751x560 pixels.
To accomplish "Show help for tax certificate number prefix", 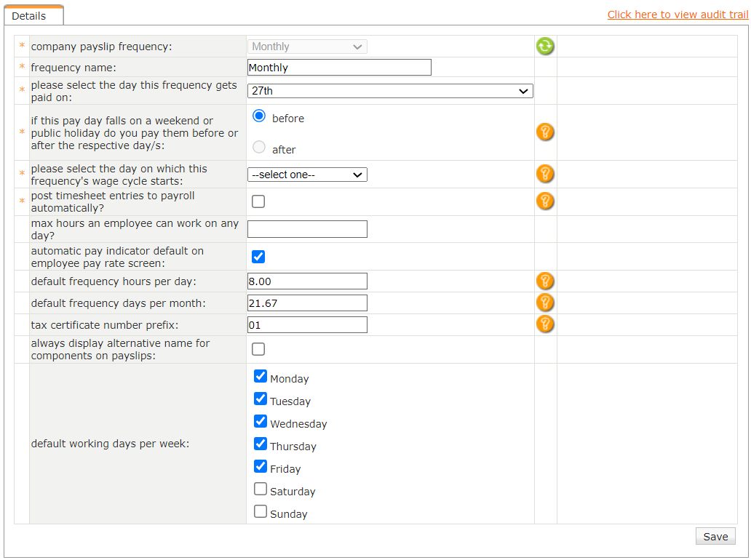I will pos(545,324).
